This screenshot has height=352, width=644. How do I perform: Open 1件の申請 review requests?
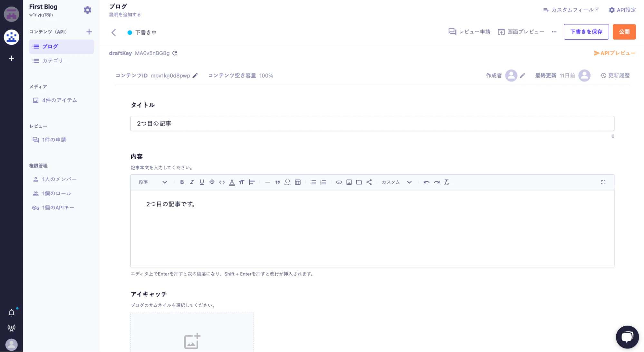pos(49,140)
